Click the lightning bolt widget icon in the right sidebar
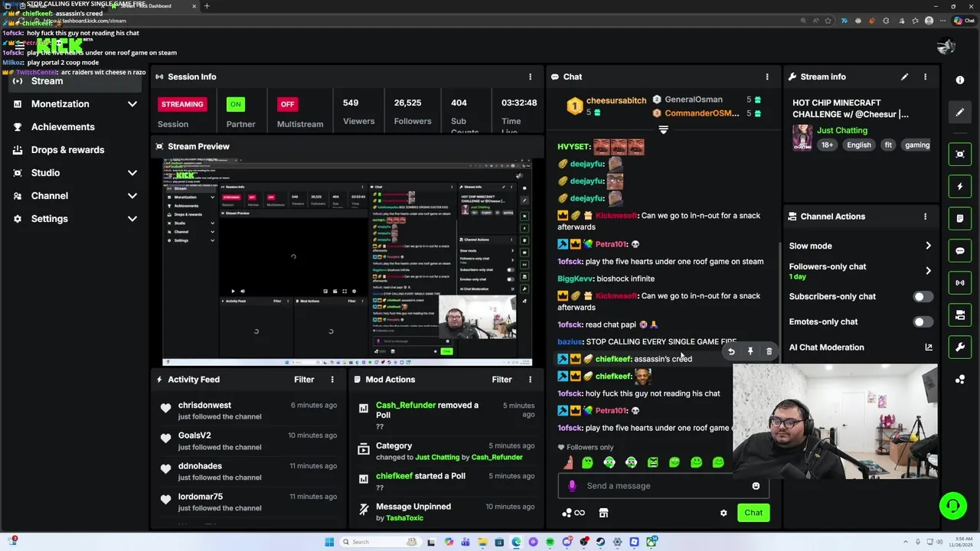This screenshot has height=551, width=980. click(960, 186)
